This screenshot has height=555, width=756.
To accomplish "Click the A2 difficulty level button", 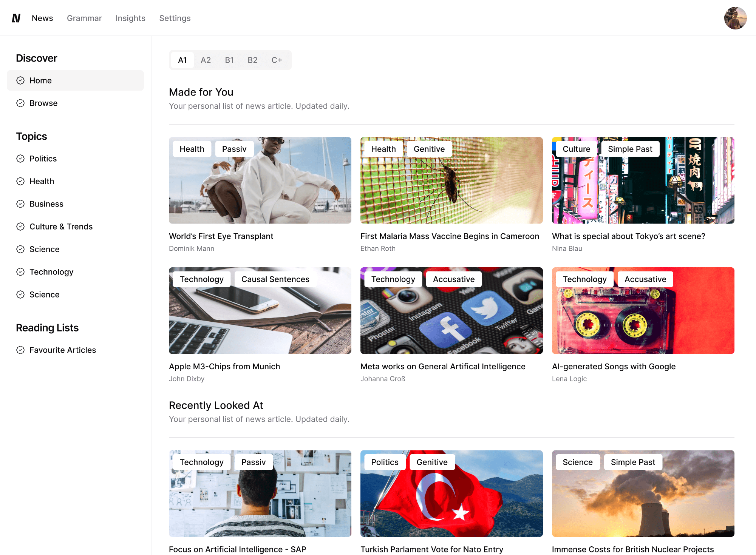I will [206, 60].
